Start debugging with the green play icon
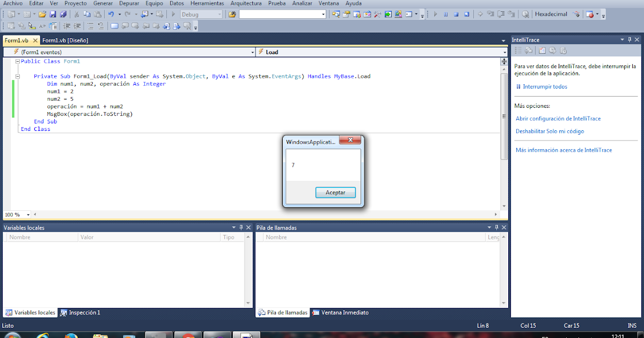 click(x=435, y=14)
